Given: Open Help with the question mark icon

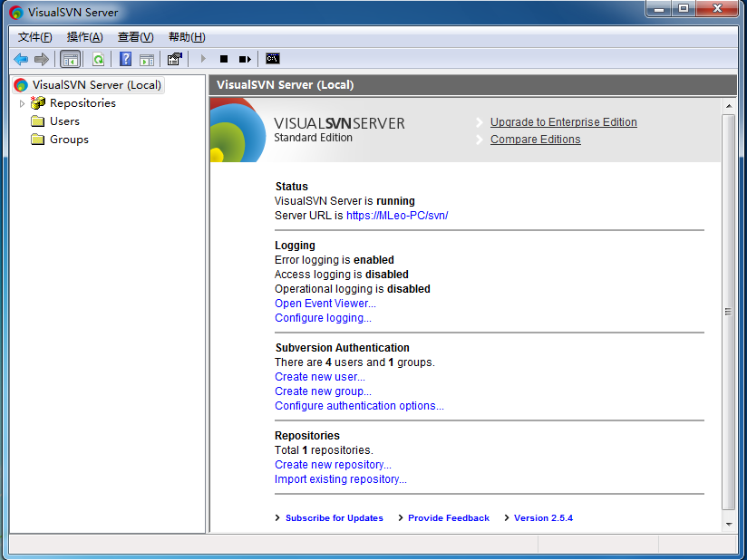Looking at the screenshot, I should tap(125, 59).
